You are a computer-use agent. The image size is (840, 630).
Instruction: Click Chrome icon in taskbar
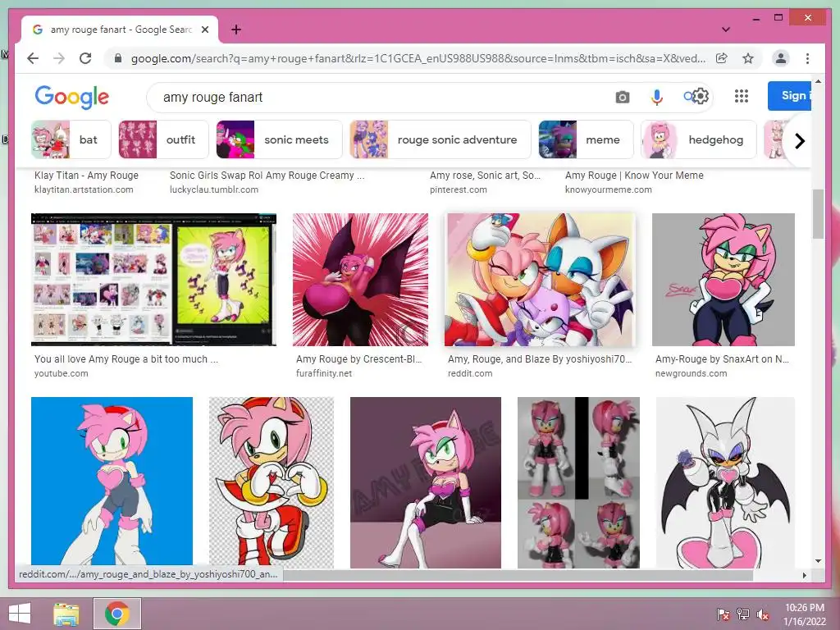117,614
